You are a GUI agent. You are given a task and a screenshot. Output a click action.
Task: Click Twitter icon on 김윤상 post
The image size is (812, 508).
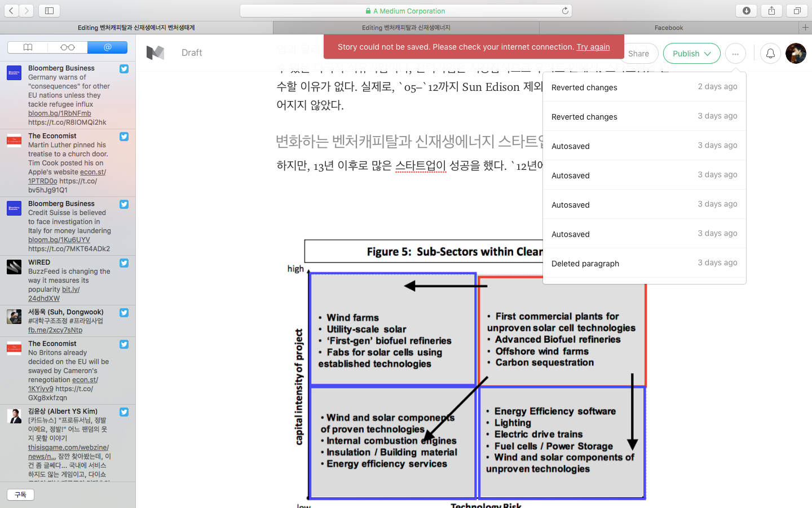coord(124,412)
